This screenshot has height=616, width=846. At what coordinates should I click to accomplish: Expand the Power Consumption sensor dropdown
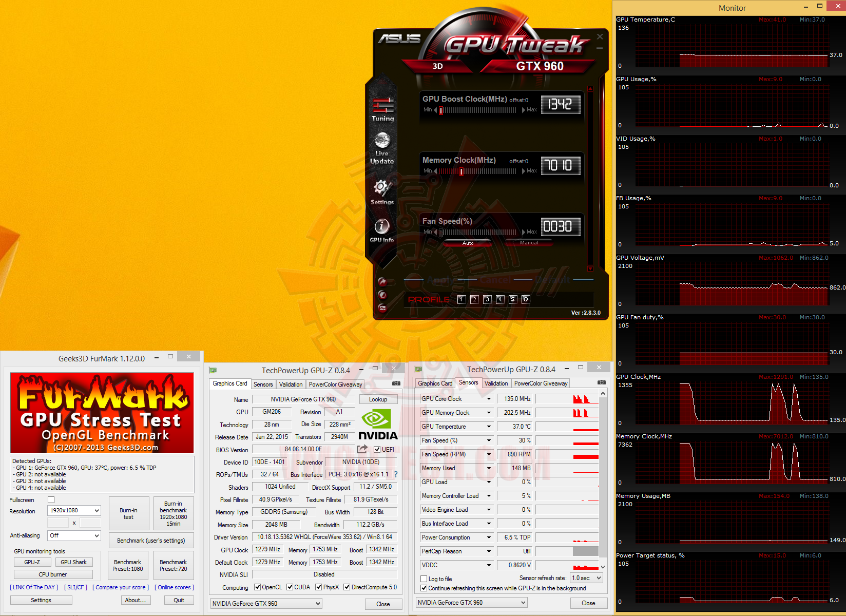pos(489,537)
